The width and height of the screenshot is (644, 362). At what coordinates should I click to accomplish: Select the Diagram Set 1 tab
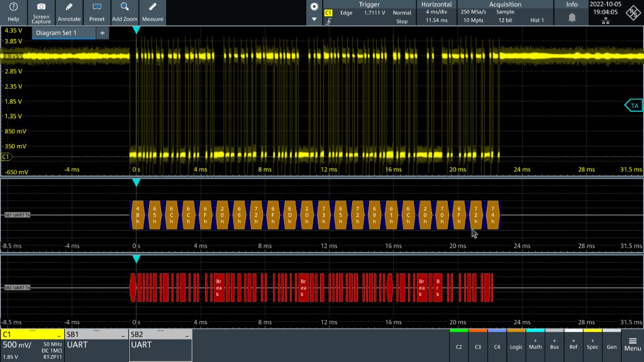click(x=56, y=33)
